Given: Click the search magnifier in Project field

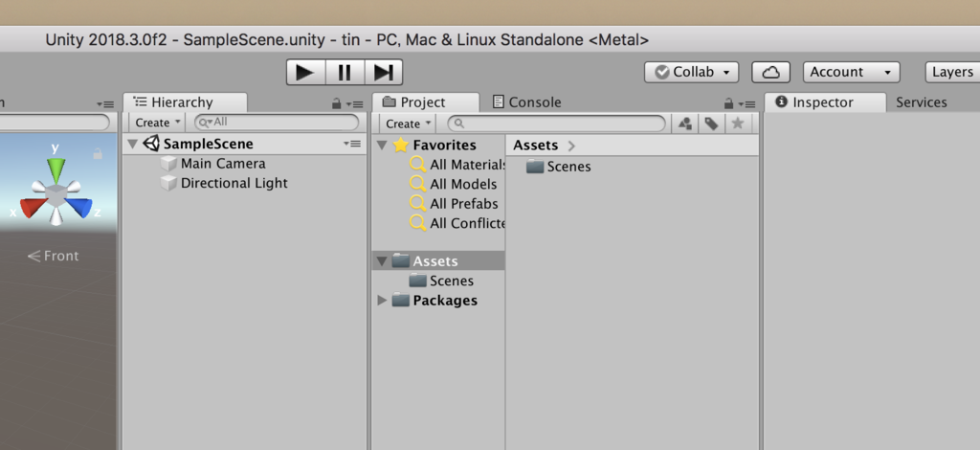Looking at the screenshot, I should click(x=458, y=124).
